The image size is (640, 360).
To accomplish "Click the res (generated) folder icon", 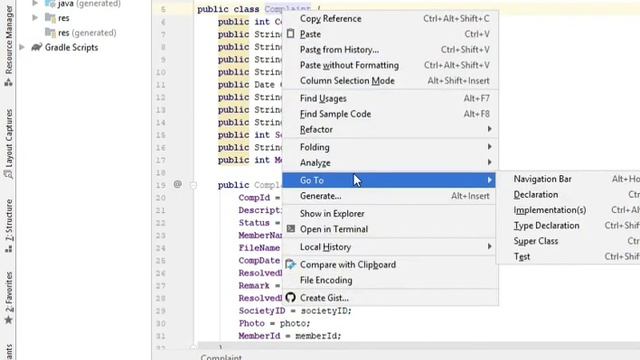I will (x=50, y=32).
